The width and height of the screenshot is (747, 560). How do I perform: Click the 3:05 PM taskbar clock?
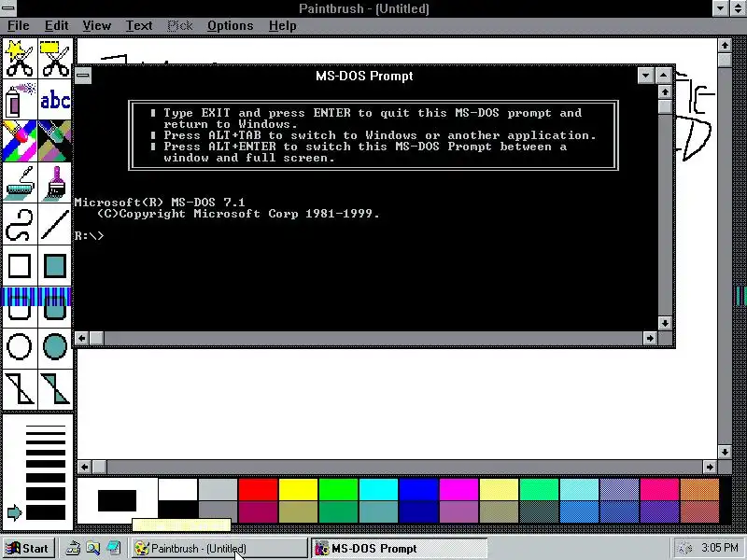(x=720, y=548)
